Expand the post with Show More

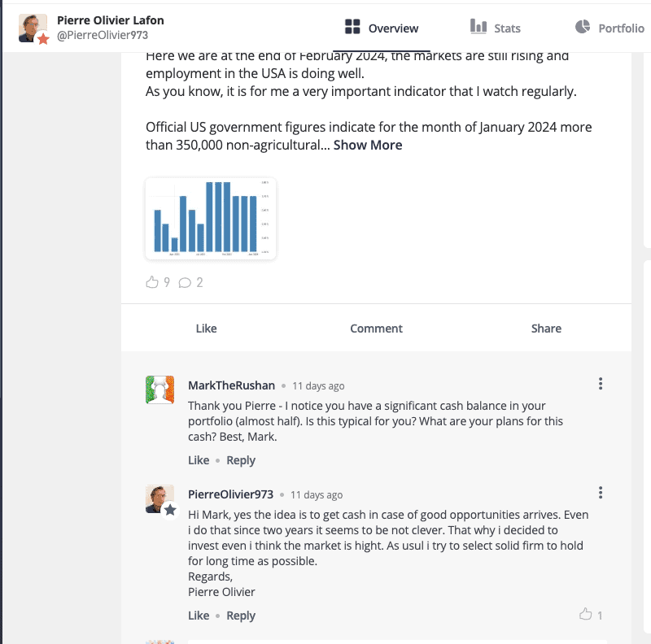(x=368, y=146)
